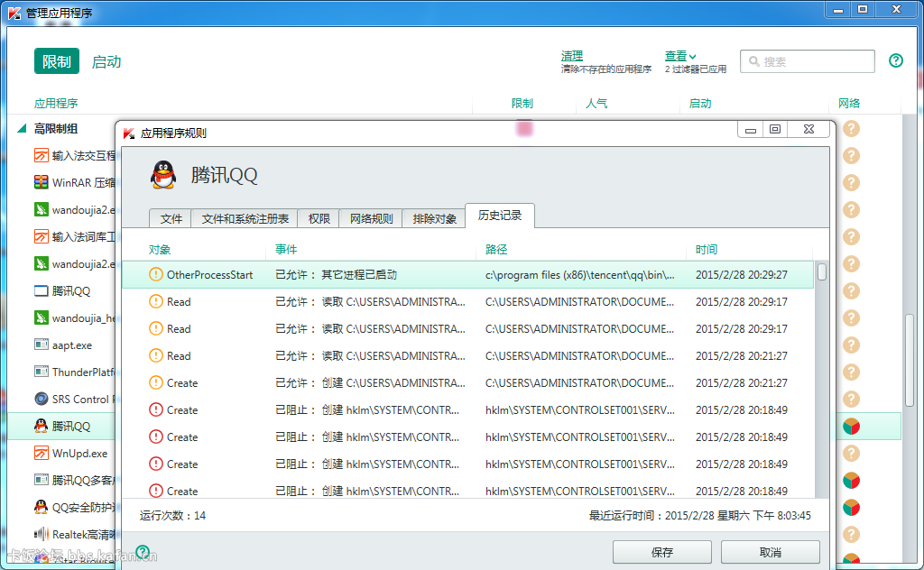Switch to the 启动 view
924x570 pixels.
106,62
